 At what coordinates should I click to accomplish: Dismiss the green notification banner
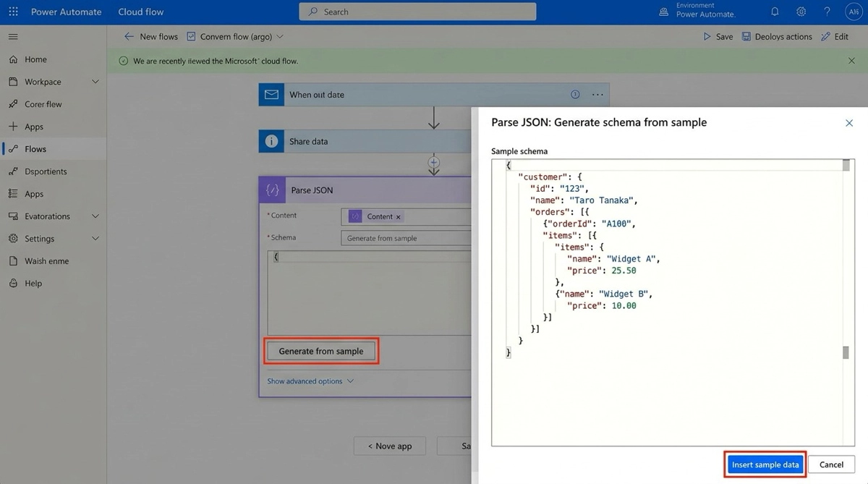(x=851, y=61)
